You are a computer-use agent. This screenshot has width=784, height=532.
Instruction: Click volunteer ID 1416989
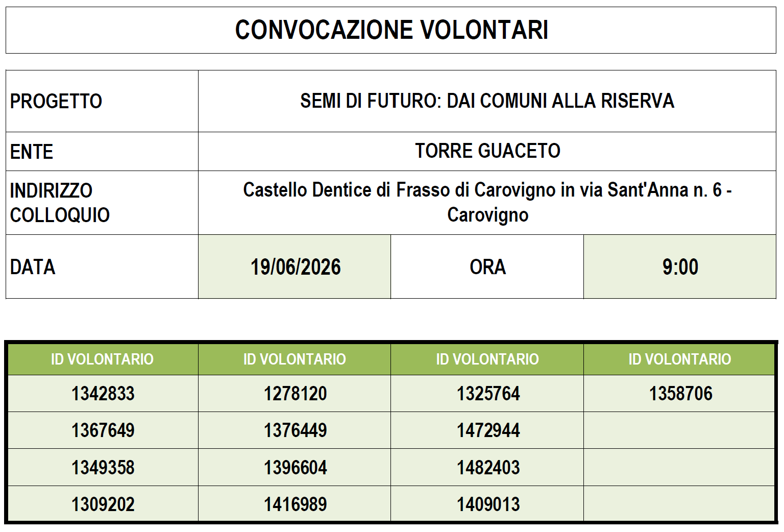pos(295,504)
